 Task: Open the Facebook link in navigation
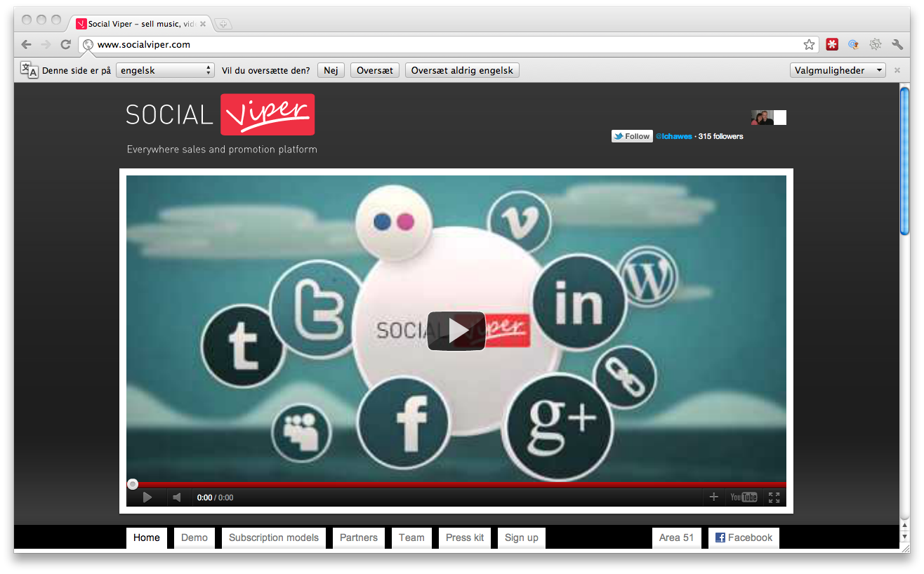point(744,538)
